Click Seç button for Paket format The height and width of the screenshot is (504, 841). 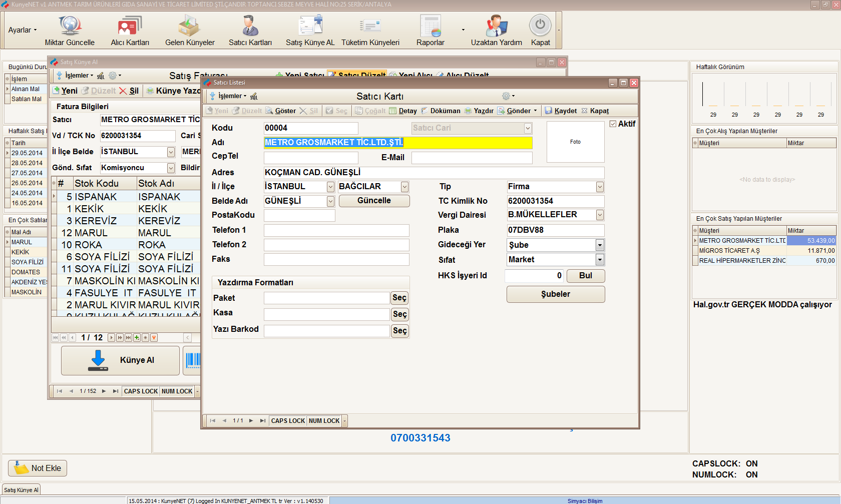click(399, 298)
